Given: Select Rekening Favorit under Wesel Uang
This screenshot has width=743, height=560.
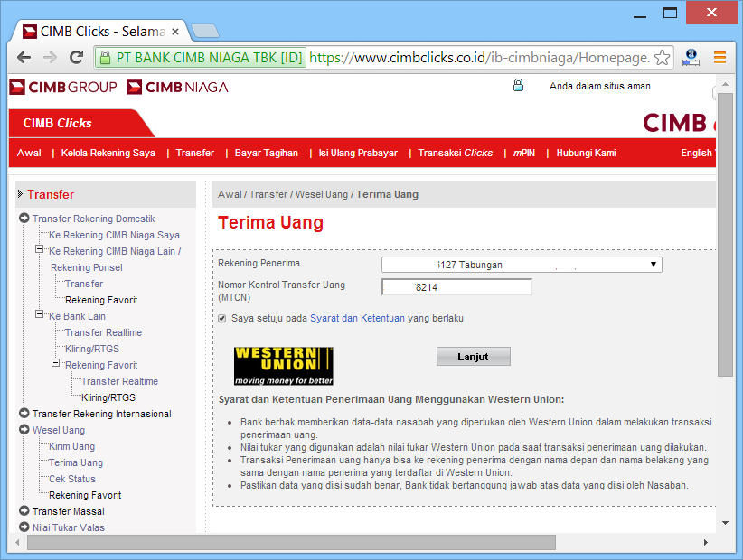Looking at the screenshot, I should pos(85,495).
